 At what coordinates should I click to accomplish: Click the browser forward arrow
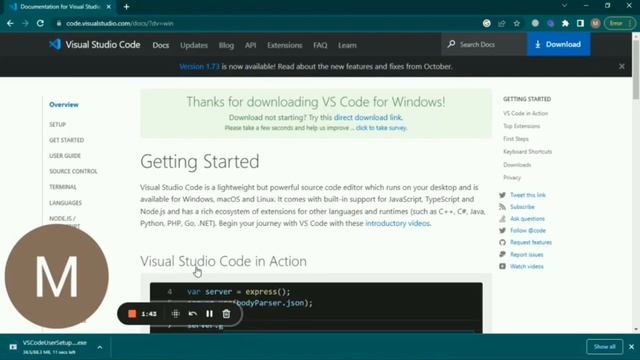coord(25,24)
